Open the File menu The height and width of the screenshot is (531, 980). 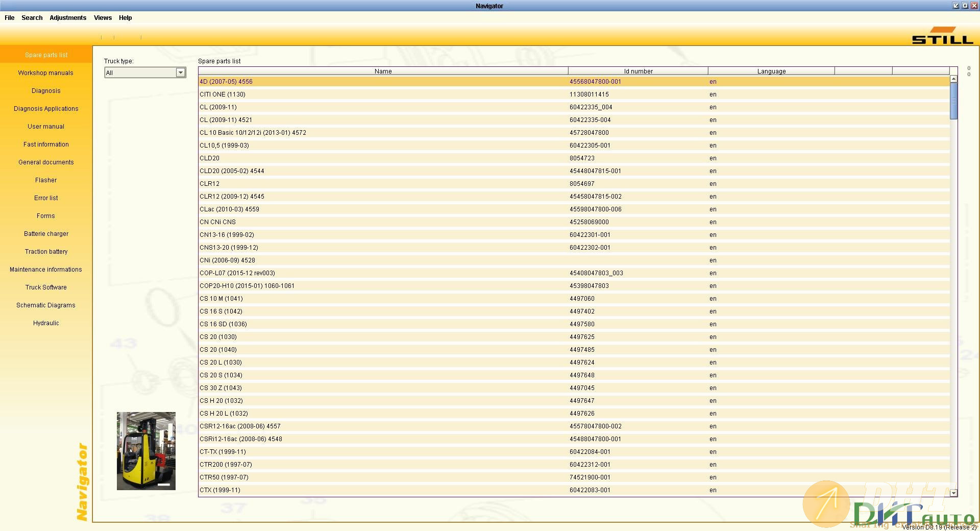point(9,18)
